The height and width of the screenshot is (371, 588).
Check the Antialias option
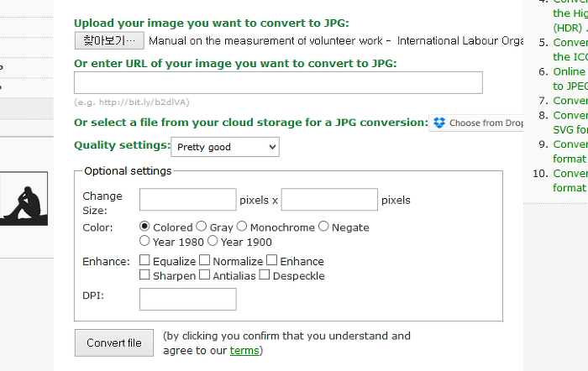pyautogui.click(x=204, y=274)
